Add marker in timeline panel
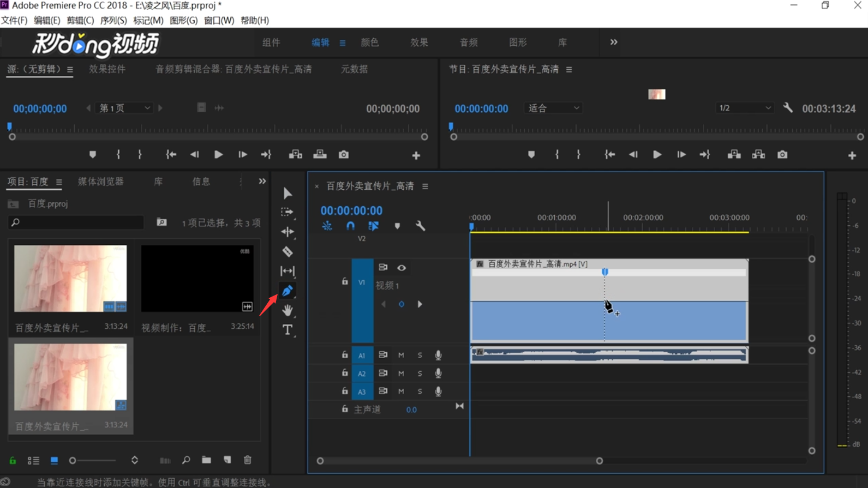The image size is (868, 488). tap(397, 226)
